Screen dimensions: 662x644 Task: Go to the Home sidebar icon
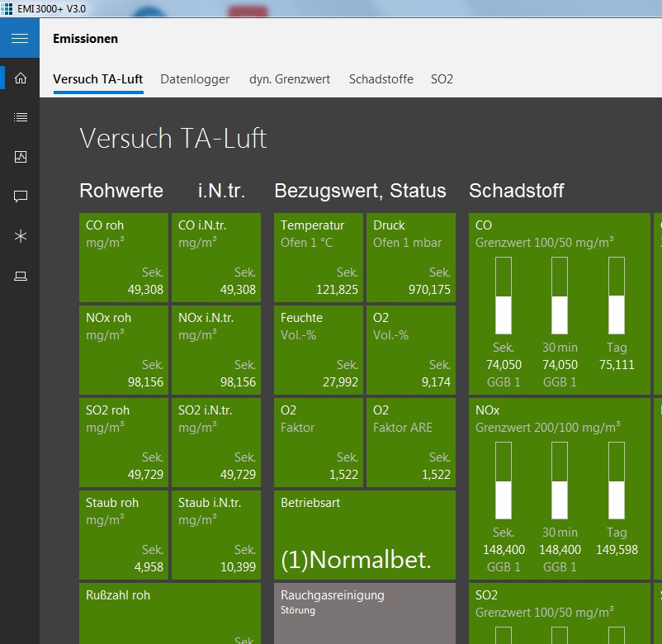tap(21, 78)
